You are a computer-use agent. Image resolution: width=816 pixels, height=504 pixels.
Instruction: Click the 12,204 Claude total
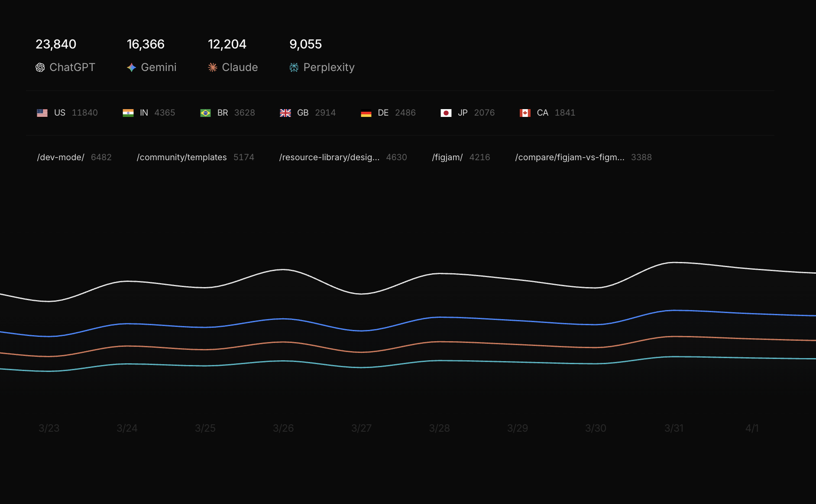(x=227, y=44)
